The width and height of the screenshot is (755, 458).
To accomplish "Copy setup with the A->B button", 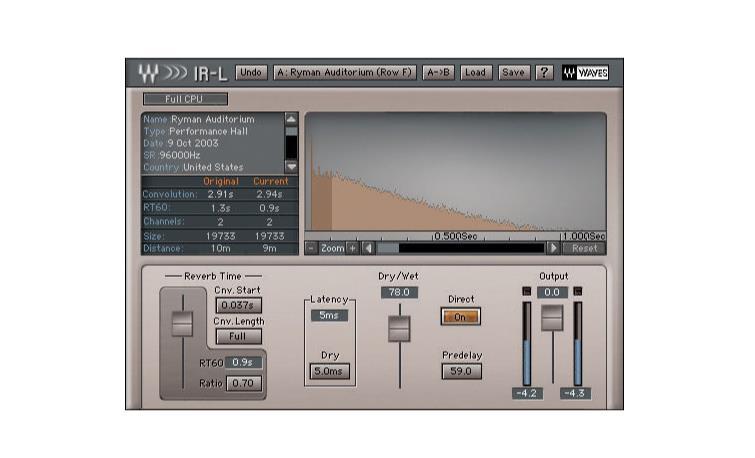I will click(x=439, y=73).
